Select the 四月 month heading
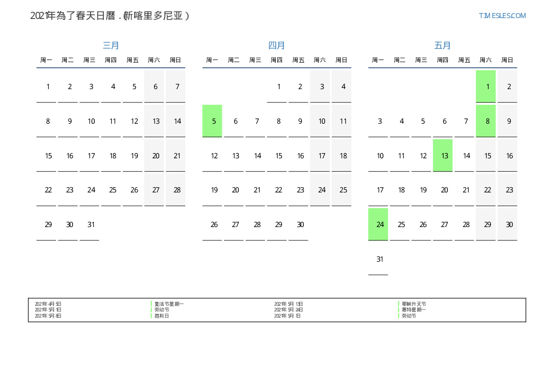 tap(277, 46)
